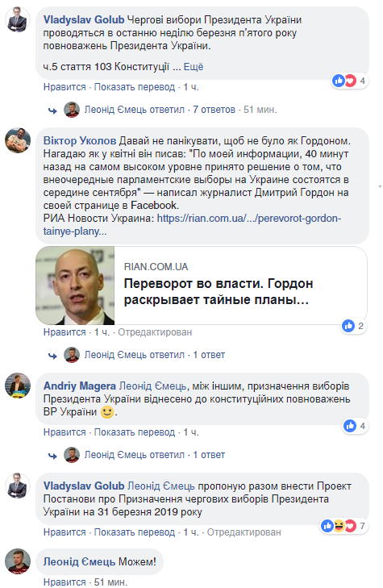Expand 1 ответ under Andriy Magera's comment
383x588 pixels.
(x=209, y=454)
